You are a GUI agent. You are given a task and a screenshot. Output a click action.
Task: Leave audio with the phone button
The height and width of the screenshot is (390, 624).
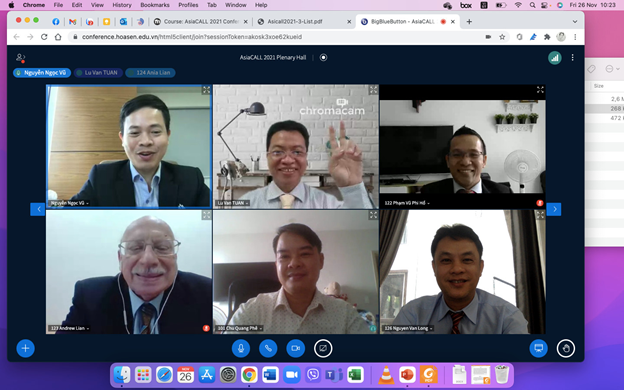(268, 348)
